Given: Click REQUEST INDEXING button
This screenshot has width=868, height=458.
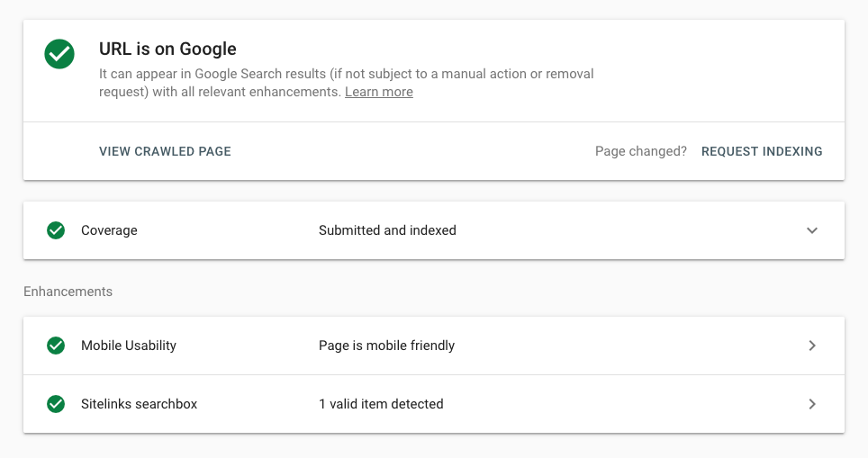Looking at the screenshot, I should 762,151.
